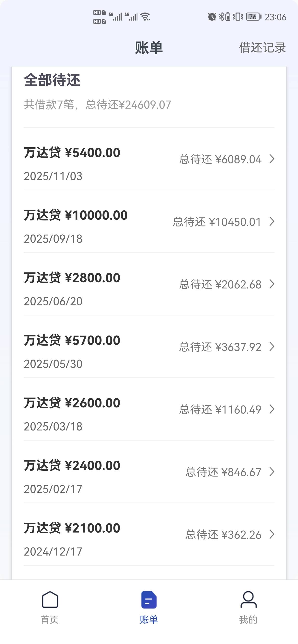
Task: Tap the blue Bills document icon
Action: 149,599
